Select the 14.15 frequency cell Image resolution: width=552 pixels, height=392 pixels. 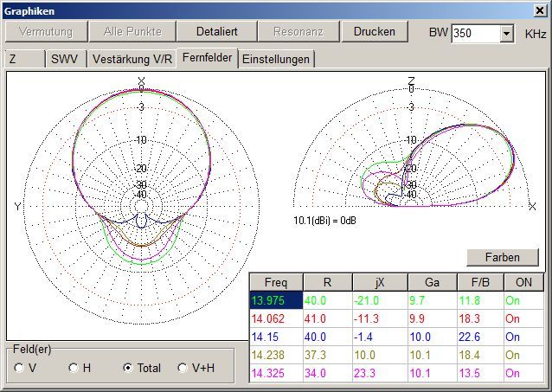point(276,337)
